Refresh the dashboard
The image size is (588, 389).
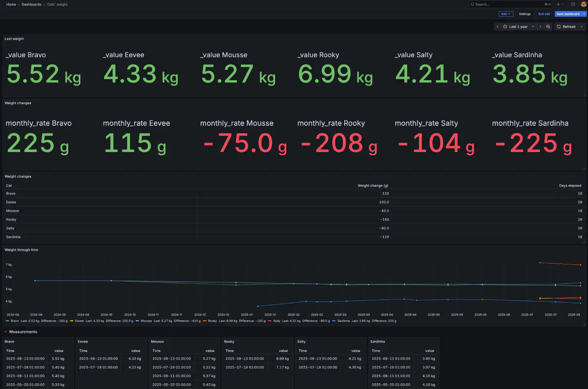point(566,27)
